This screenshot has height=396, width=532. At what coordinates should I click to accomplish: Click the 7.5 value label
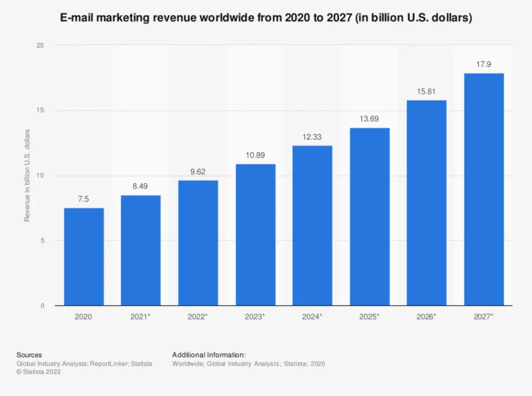84,198
